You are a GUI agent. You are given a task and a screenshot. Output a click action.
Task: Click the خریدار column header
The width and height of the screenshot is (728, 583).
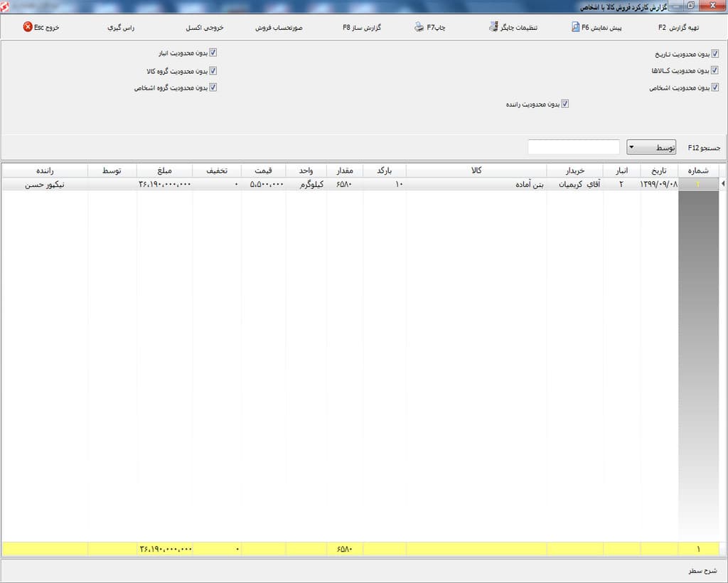click(574, 171)
